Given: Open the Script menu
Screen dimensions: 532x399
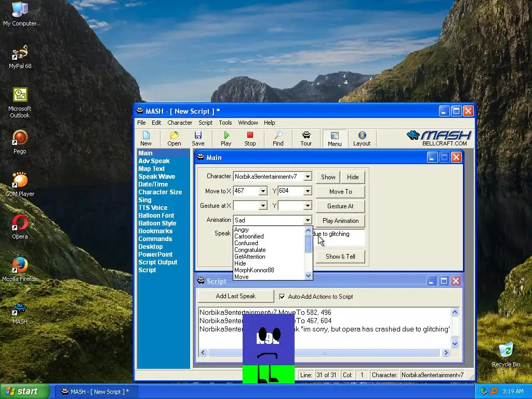Looking at the screenshot, I should (206, 123).
